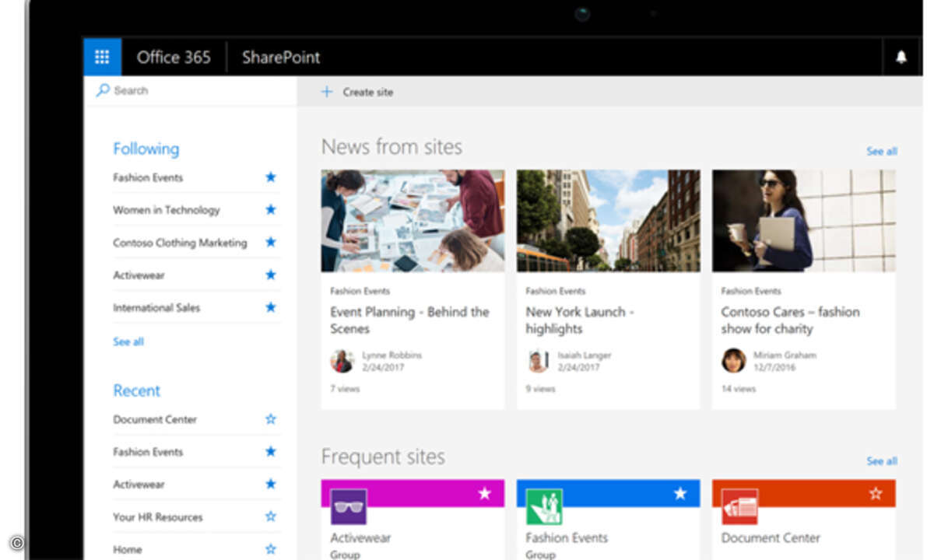
Task: Open the notifications bell
Action: pyautogui.click(x=901, y=58)
